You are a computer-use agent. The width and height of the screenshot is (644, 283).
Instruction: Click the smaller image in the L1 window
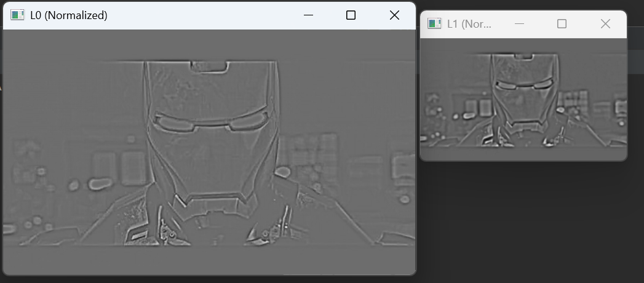(x=523, y=100)
